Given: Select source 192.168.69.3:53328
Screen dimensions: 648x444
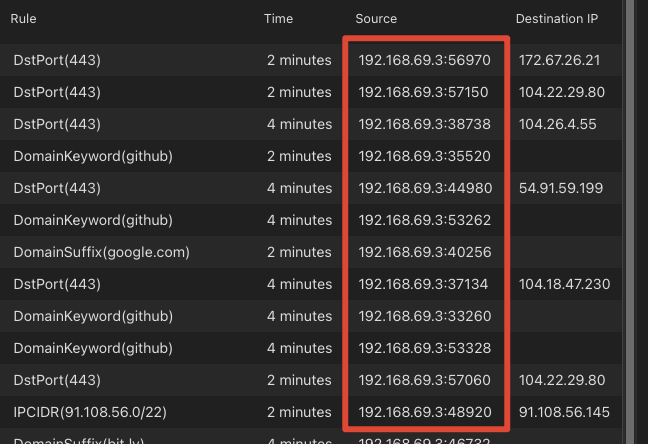Looking at the screenshot, I should pos(424,349).
